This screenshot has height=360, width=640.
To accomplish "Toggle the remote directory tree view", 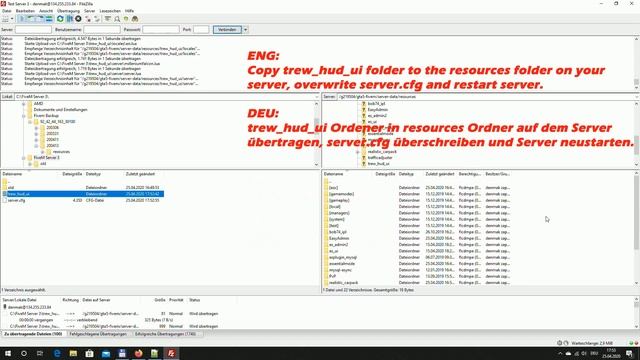I will point(40,19).
